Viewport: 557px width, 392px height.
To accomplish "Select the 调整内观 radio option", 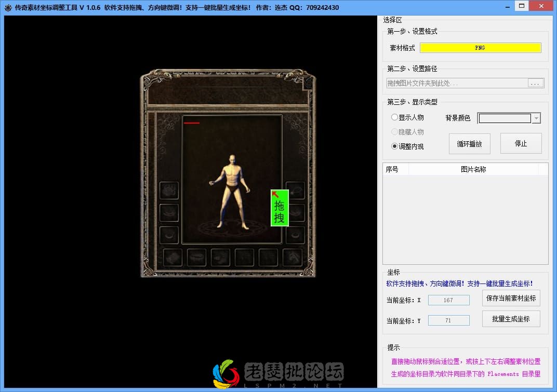I will point(394,145).
